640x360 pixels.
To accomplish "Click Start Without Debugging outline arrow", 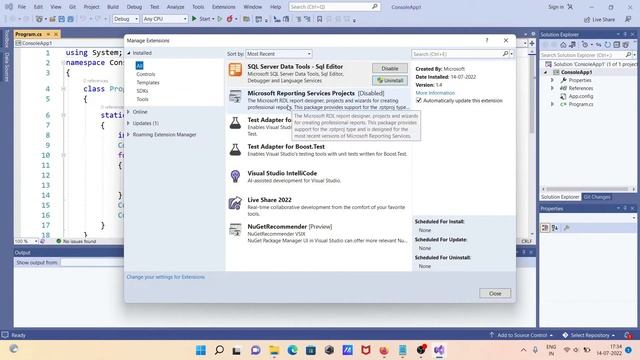I will point(220,19).
